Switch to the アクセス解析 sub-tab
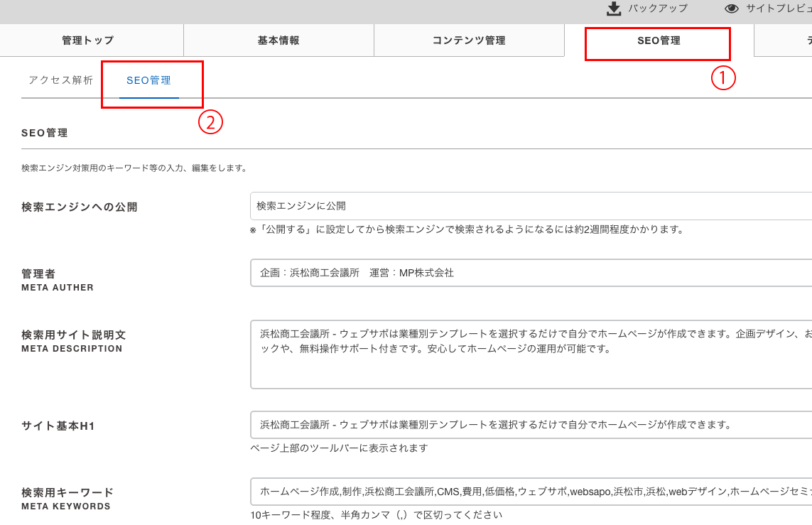The height and width of the screenshot is (525, 812). 61,80
